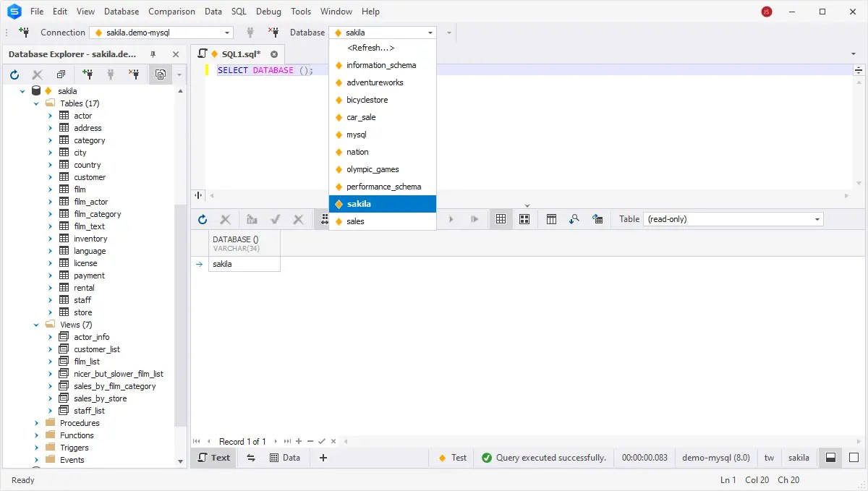Click the sakila result cell
This screenshot has height=491, width=868.
click(244, 264)
